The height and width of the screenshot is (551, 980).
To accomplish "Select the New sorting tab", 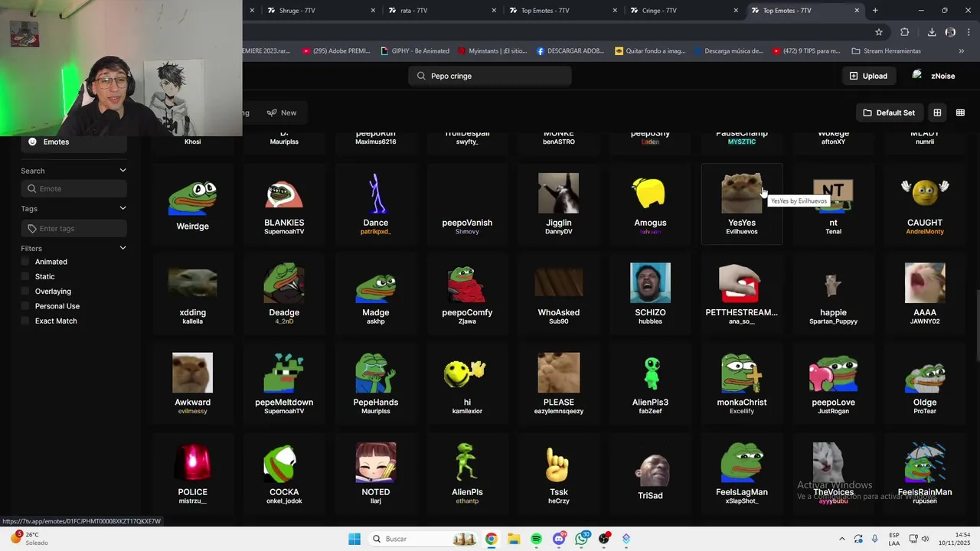I will tap(282, 112).
